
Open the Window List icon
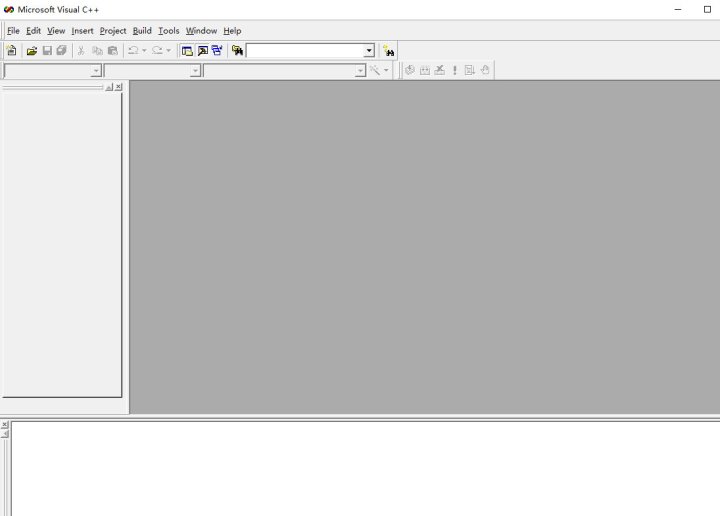[x=217, y=51]
